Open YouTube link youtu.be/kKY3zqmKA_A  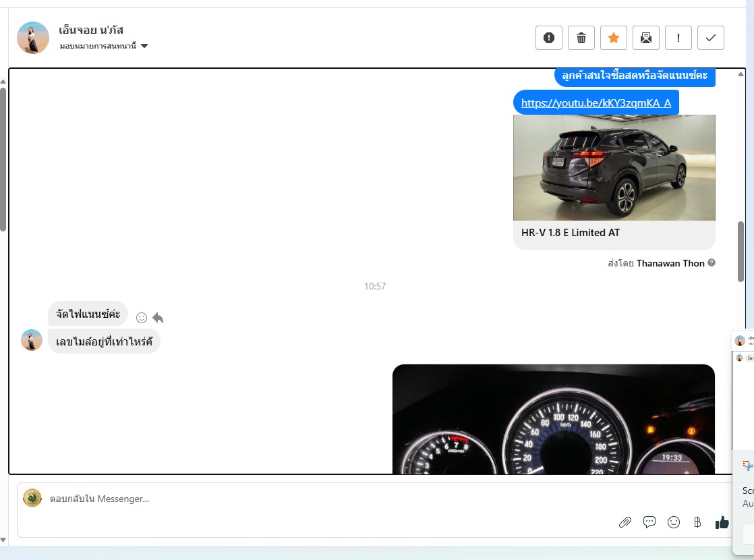(x=596, y=103)
